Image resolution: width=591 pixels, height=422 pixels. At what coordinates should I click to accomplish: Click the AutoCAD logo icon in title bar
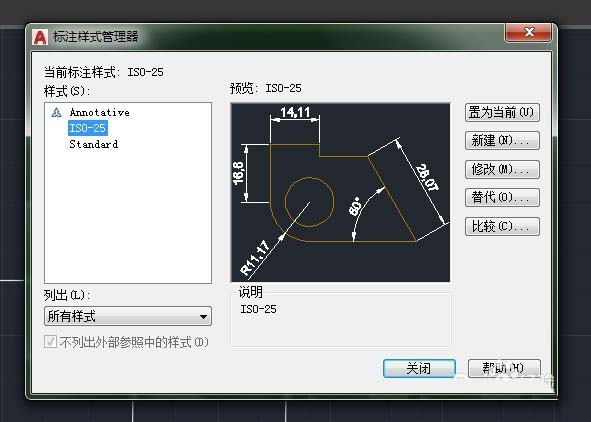tap(40, 37)
